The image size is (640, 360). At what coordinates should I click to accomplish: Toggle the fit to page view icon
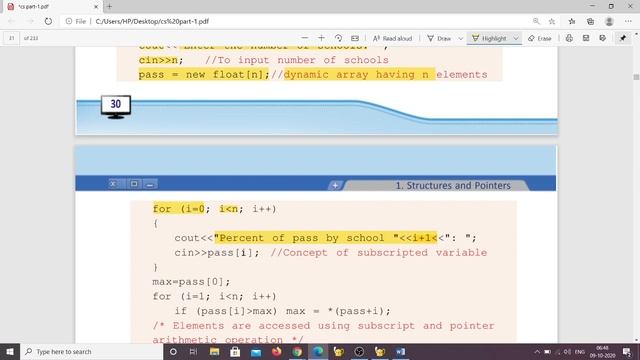coord(355,38)
